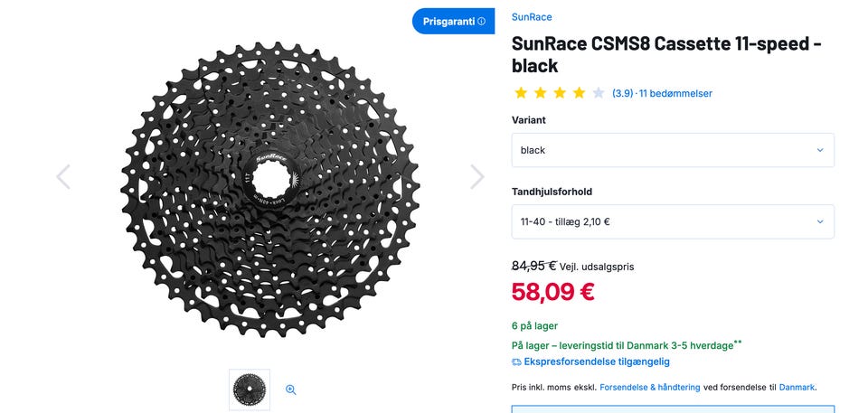868x413 pixels.
Task: Click the Ekspresforsendelse tilgængelig link
Action: (597, 362)
